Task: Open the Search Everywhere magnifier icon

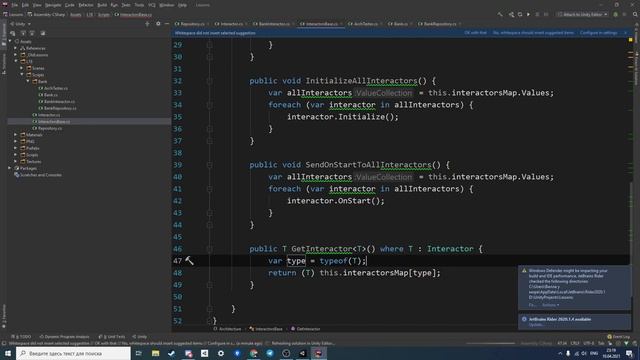Action: click(x=635, y=14)
